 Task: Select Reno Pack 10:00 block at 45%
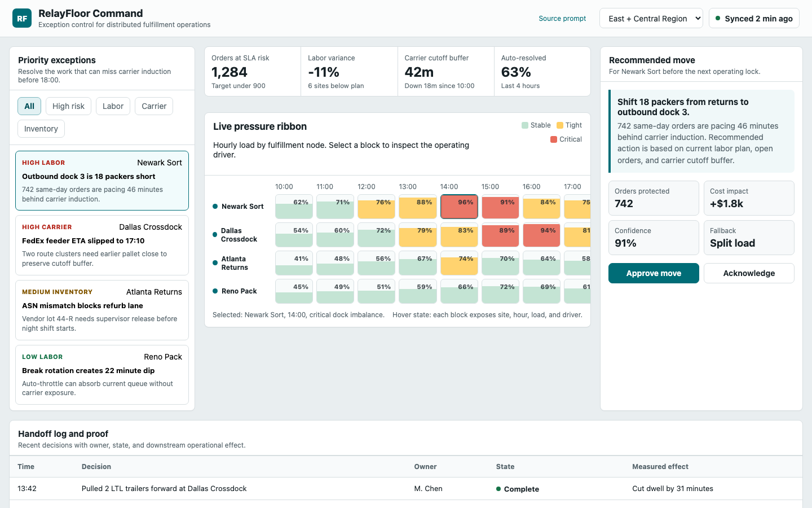pyautogui.click(x=294, y=291)
